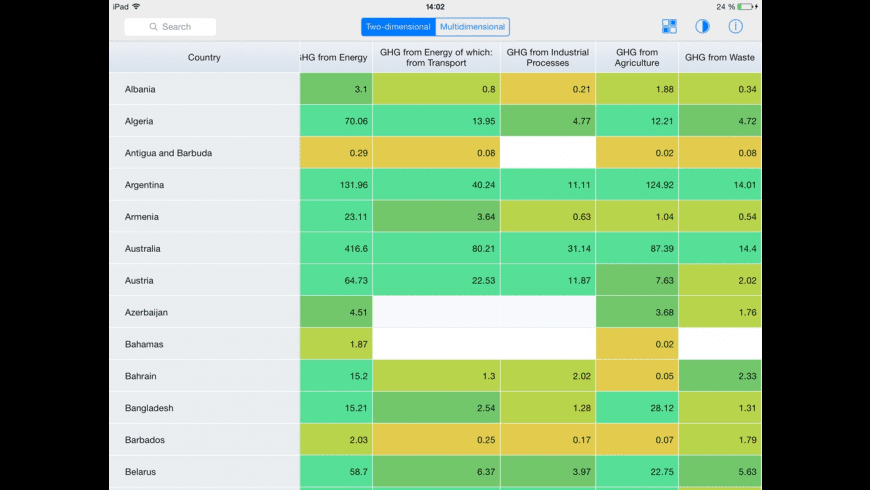This screenshot has height=490, width=870.
Task: Focus the Search field
Action: tap(170, 27)
